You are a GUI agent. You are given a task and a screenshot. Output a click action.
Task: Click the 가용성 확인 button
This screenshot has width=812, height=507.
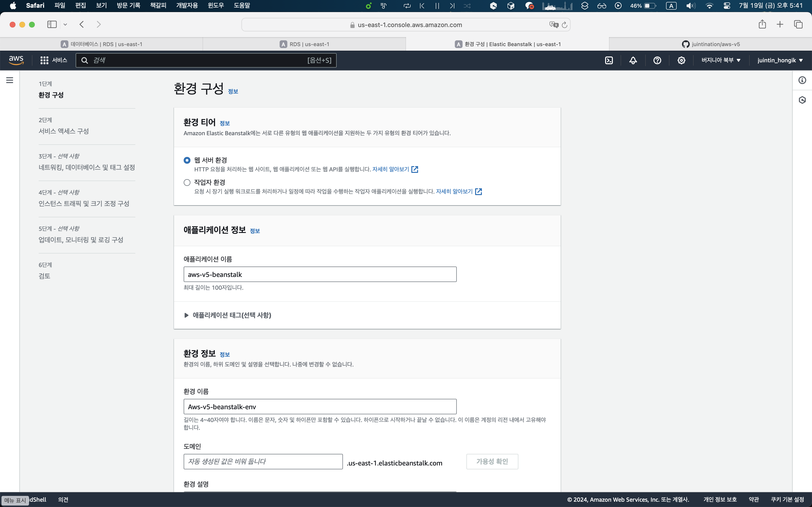coord(492,461)
